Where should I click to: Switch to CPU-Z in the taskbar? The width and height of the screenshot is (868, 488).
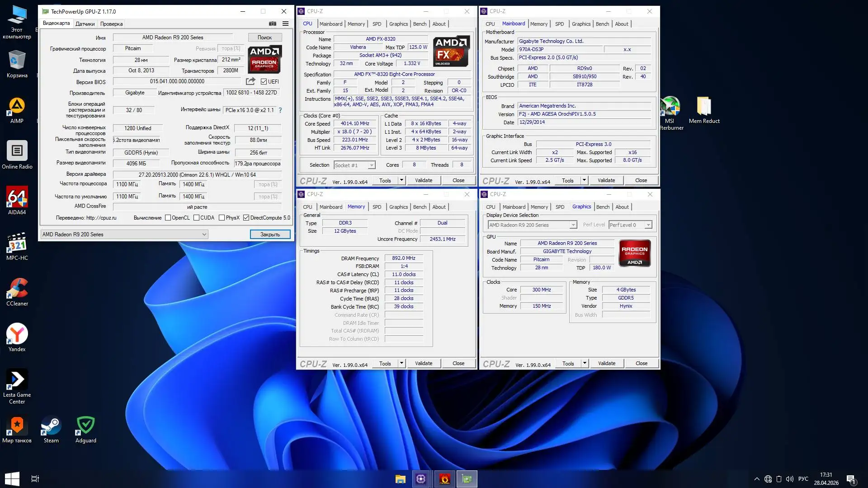(x=421, y=479)
